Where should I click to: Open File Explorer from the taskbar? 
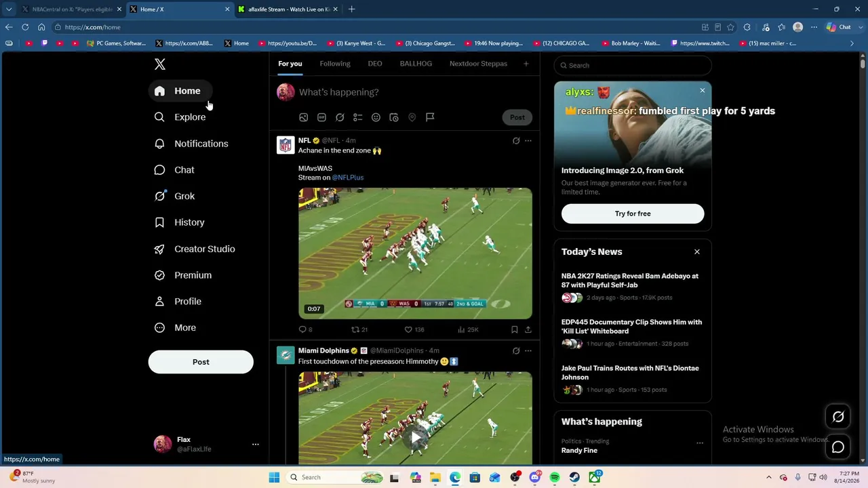click(435, 477)
